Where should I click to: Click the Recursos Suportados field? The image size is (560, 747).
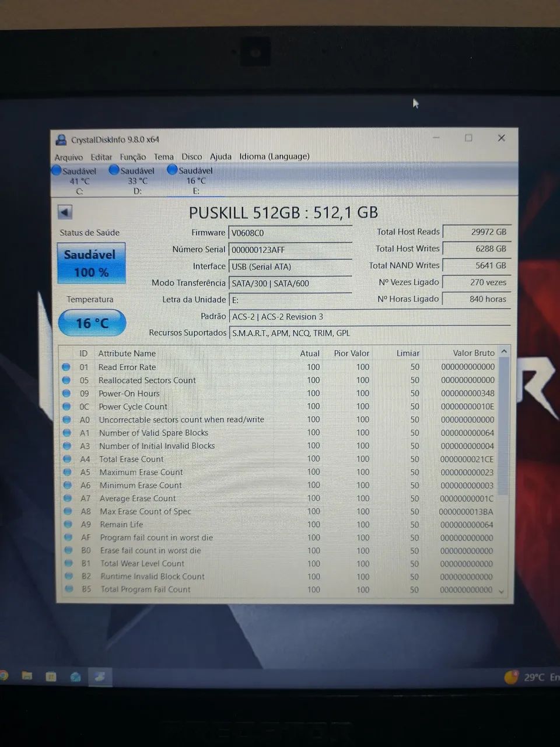tap(369, 333)
